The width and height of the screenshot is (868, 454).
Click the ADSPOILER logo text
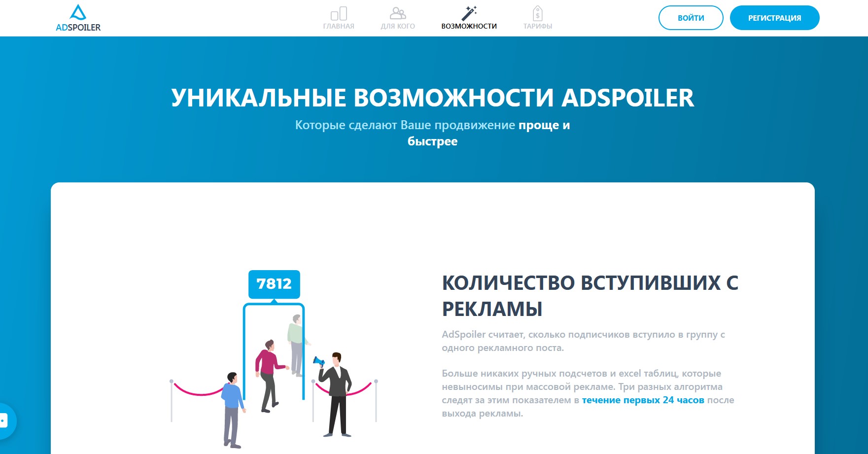(78, 28)
